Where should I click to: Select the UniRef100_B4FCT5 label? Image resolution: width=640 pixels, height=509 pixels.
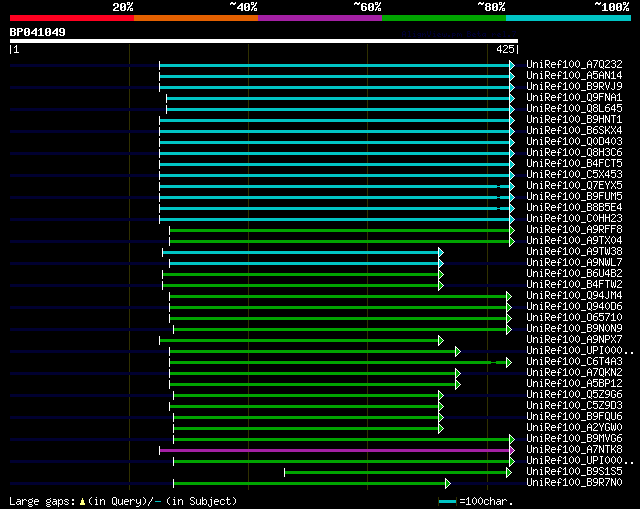[574, 164]
